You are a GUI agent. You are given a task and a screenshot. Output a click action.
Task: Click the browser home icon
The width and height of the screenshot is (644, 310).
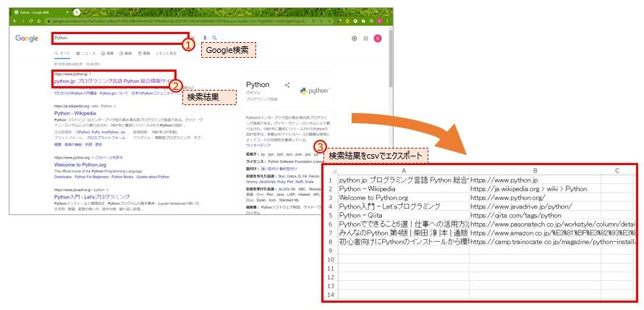(39, 20)
